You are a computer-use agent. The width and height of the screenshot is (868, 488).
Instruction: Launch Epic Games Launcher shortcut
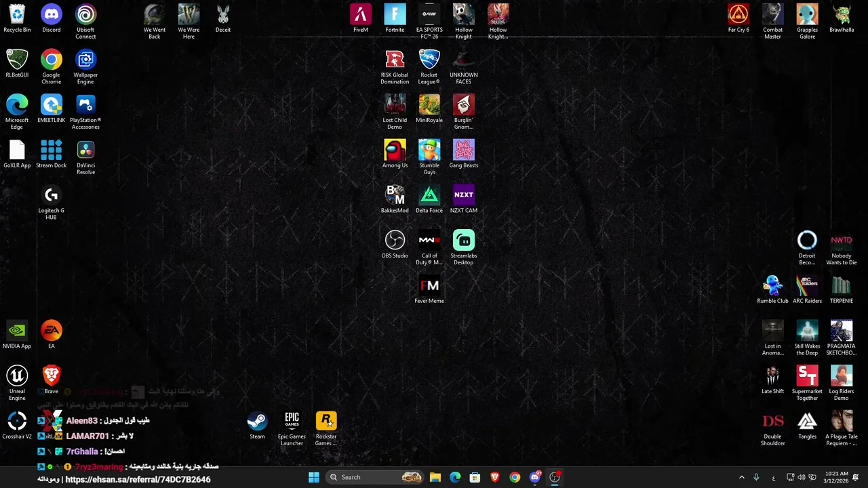point(292,429)
